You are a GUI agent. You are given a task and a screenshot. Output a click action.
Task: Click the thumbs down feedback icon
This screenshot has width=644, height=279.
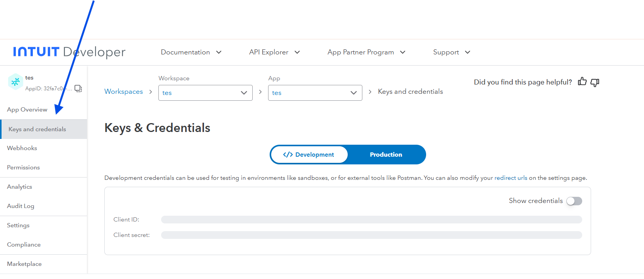595,82
